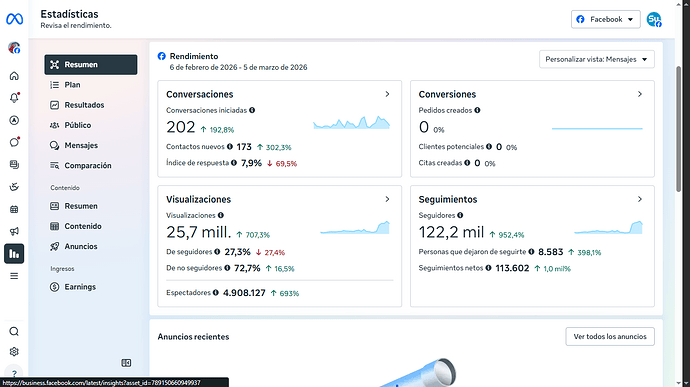This screenshot has width=690, height=387.
Task: Click the Seguimientos card title
Action: 448,199
